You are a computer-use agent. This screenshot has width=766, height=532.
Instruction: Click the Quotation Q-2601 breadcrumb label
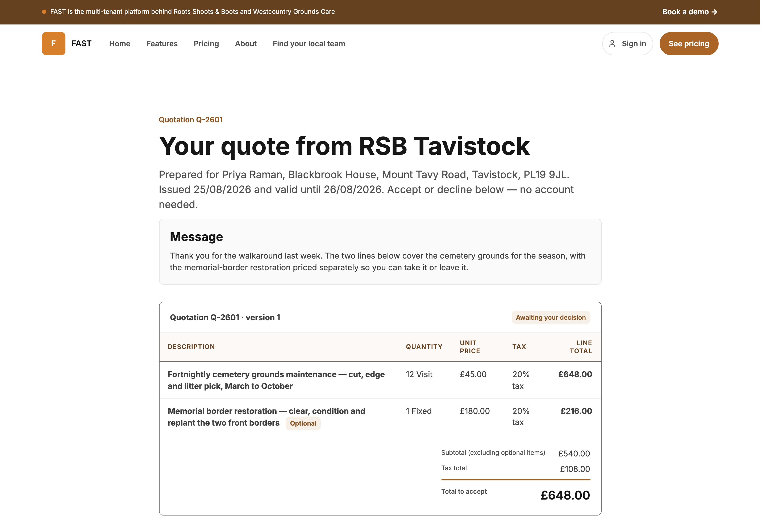(191, 120)
